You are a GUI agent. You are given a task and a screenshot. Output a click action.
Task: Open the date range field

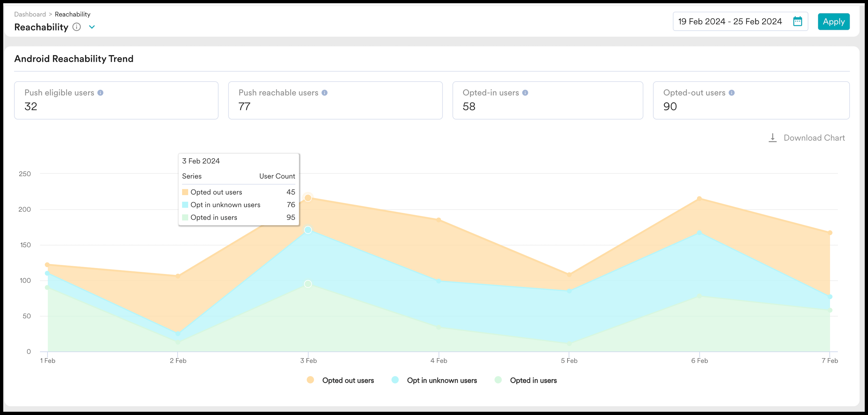730,21
